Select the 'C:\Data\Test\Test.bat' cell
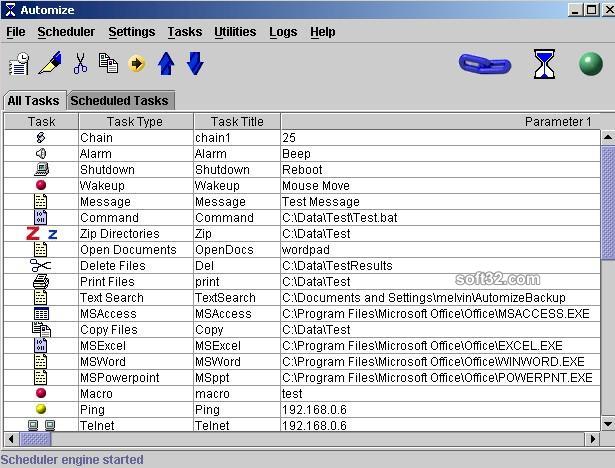Viewport: 615px width, 468px height. pyautogui.click(x=440, y=218)
